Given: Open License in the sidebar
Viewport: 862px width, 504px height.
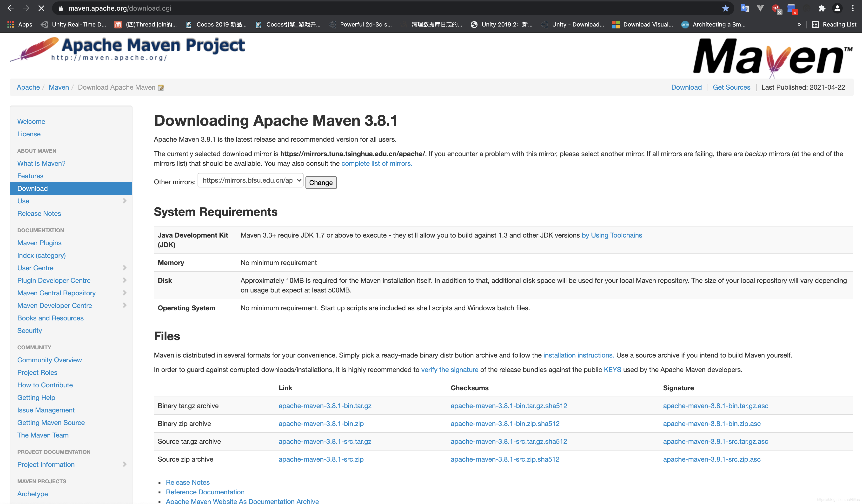Looking at the screenshot, I should click(29, 134).
